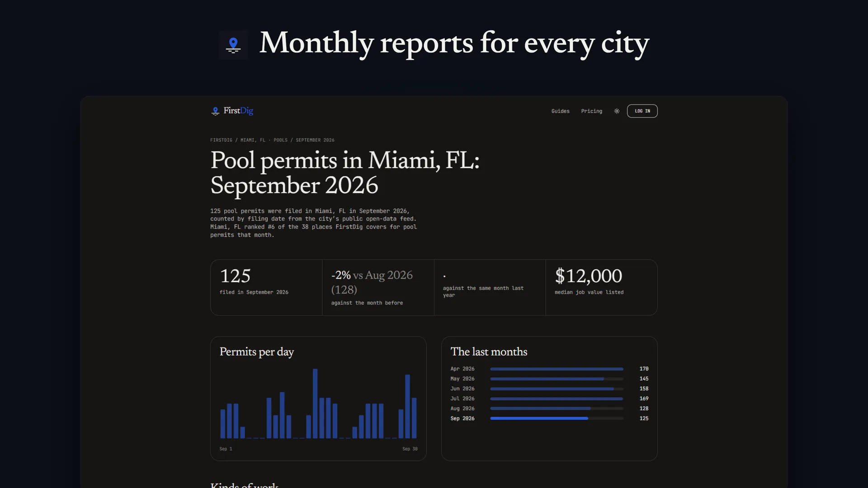Click the FirstDig logo in the navbar
The height and width of the screenshot is (488, 868).
click(x=232, y=111)
